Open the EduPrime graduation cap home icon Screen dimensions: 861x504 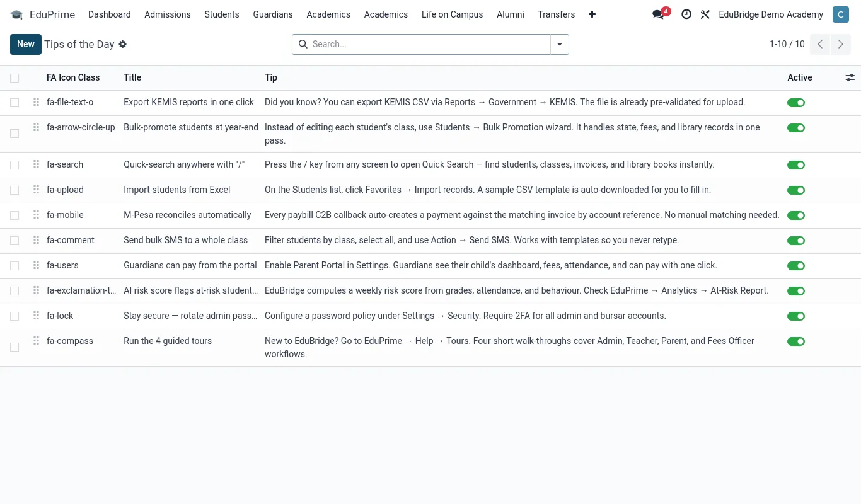tap(16, 14)
